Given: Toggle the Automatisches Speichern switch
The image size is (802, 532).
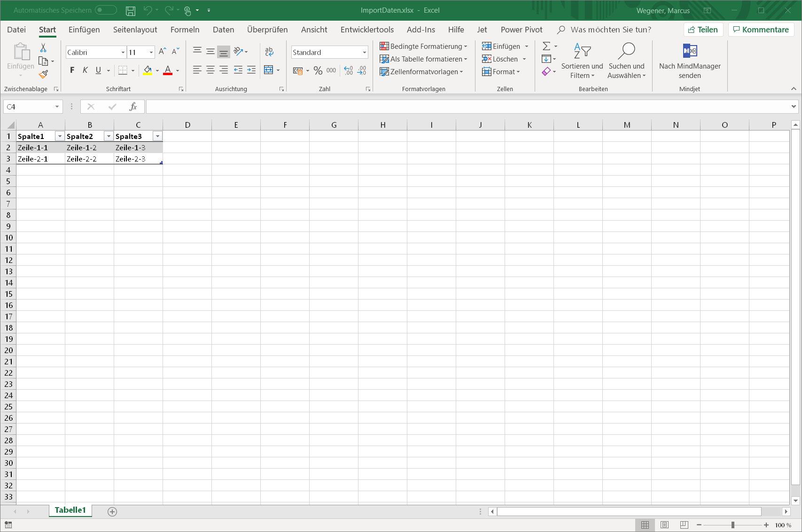Looking at the screenshot, I should point(106,10).
